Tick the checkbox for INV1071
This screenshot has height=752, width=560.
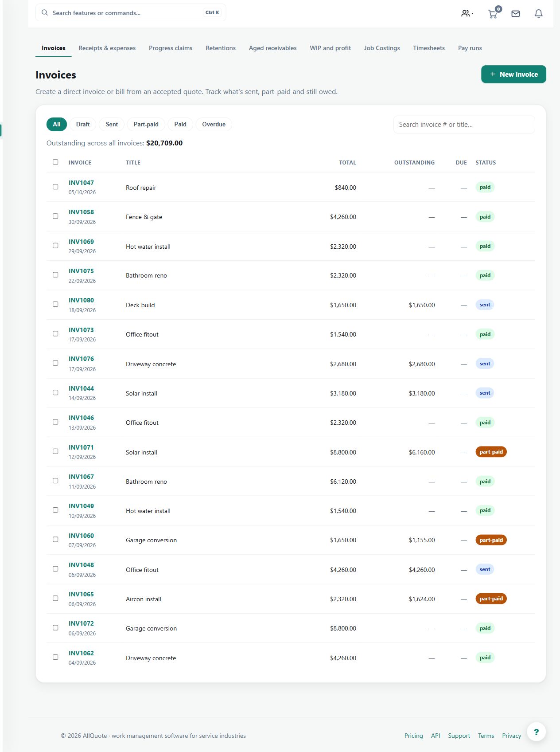[55, 451]
